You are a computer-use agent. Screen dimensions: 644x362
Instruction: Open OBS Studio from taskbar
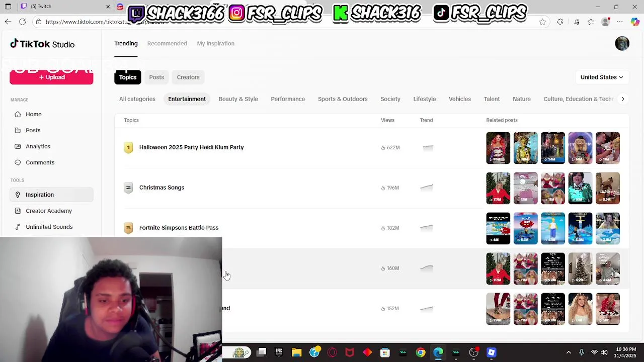click(x=473, y=352)
